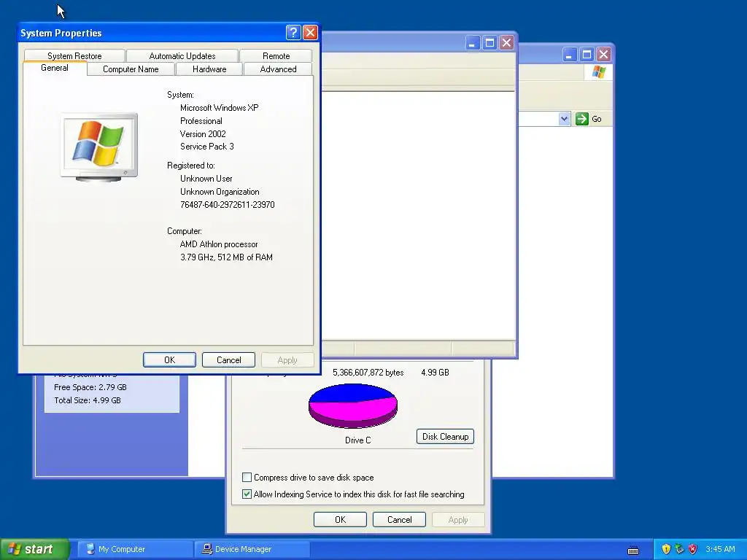
Task: Click the Total Size: 4.99 GB text
Action: click(88, 400)
